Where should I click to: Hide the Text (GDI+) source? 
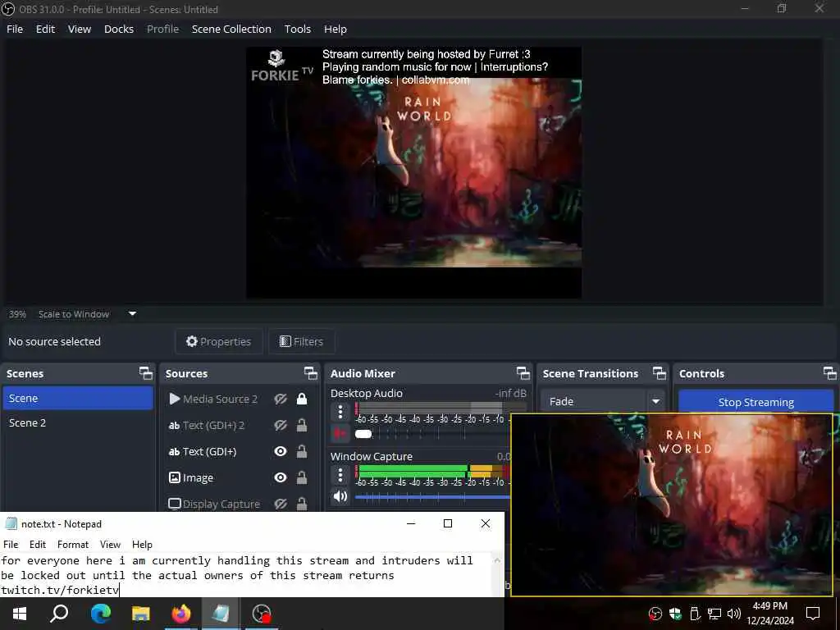281,452
